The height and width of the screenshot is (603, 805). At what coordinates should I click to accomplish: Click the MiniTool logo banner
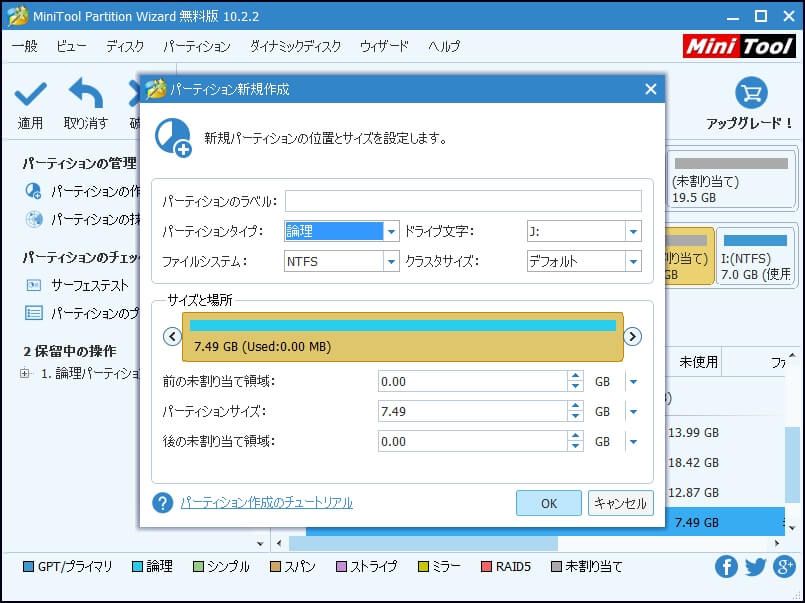click(x=739, y=47)
